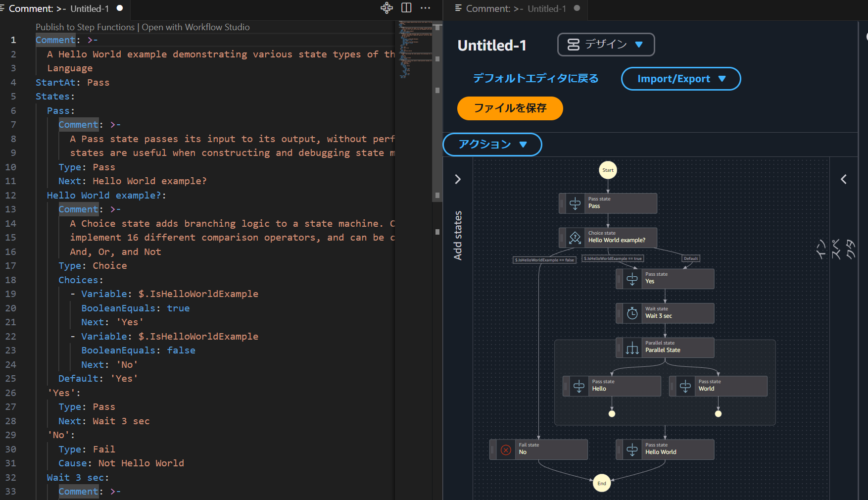868x500 pixels.
Task: Click the vertical Add states label
Action: pyautogui.click(x=458, y=236)
